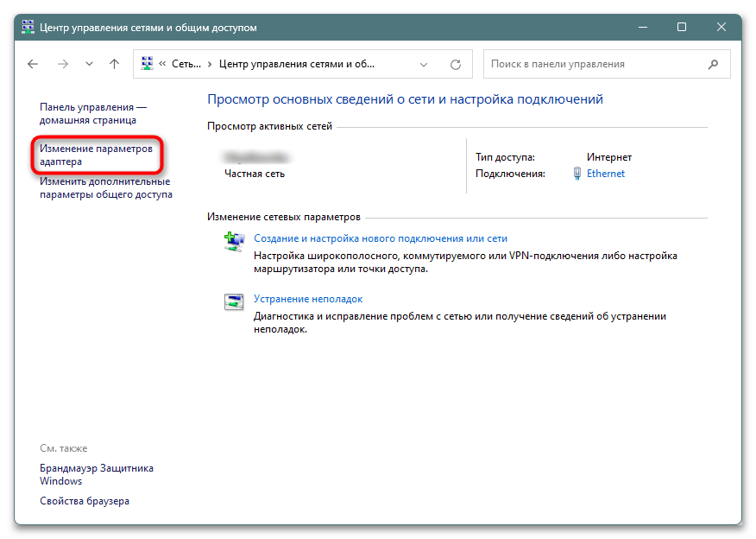Click the control panel search field
Viewport: 756px width, 539px height.
[607, 64]
